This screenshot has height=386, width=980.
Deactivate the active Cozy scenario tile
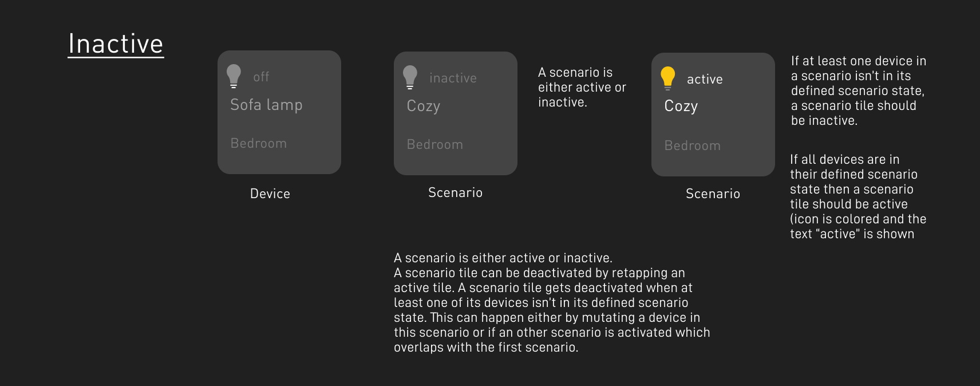tap(713, 115)
